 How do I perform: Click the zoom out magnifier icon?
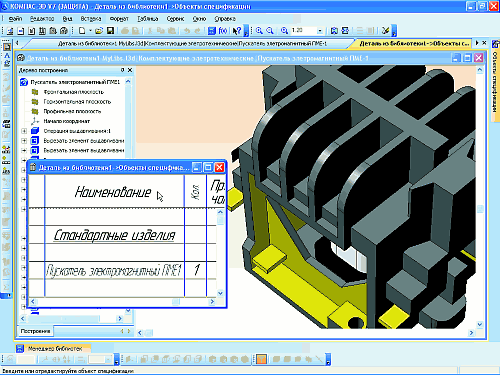click(270, 31)
